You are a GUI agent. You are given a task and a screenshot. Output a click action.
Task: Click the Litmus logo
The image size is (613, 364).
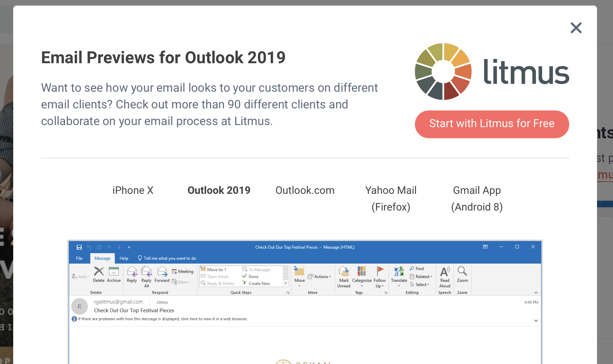click(492, 72)
